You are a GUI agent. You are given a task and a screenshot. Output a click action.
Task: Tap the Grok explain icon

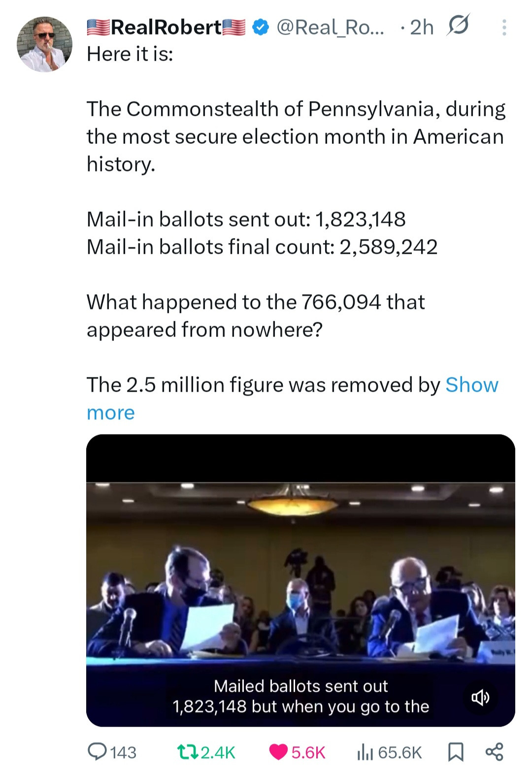[x=458, y=25]
